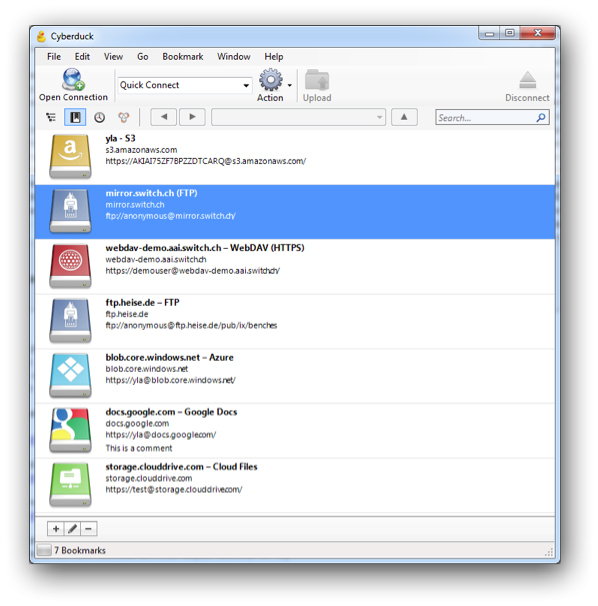This screenshot has height=606, width=598.
Task: Select the 'yla - S3' bookmark title
Action: 120,138
